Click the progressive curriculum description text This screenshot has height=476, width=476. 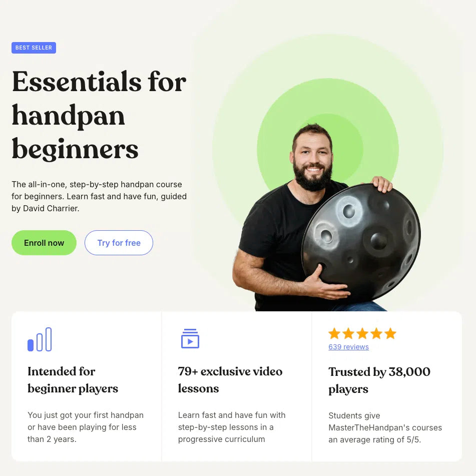click(x=232, y=427)
